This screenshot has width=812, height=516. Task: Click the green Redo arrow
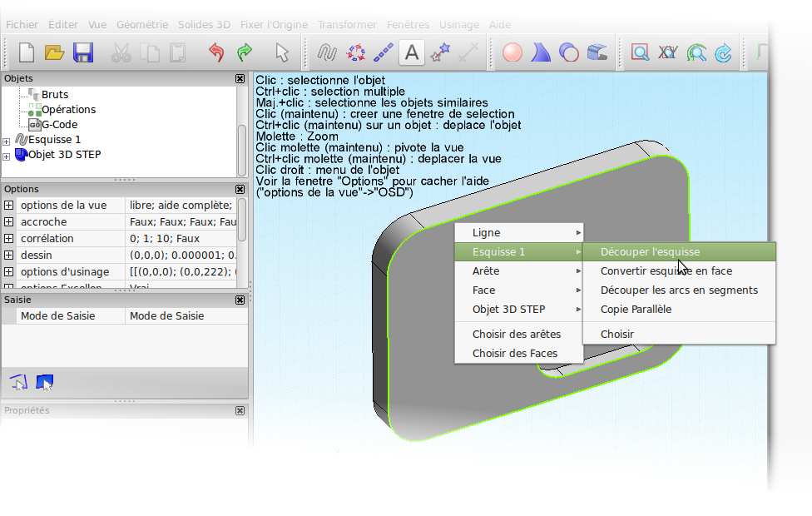[x=245, y=53]
